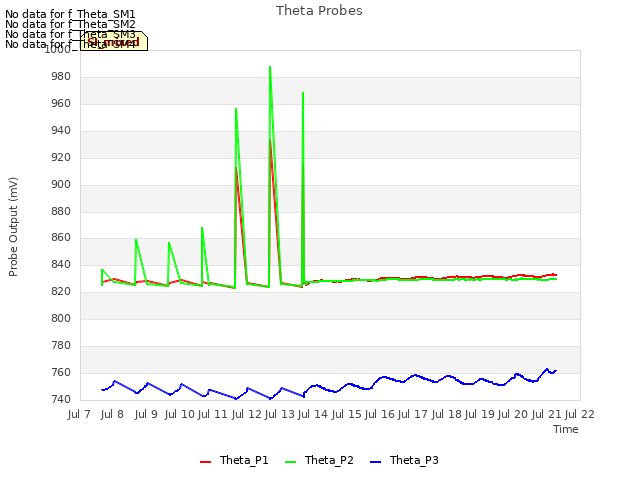Click the Jul 19 x-axis tick label
Viewport: 640px width, 480px height.
[x=480, y=415]
